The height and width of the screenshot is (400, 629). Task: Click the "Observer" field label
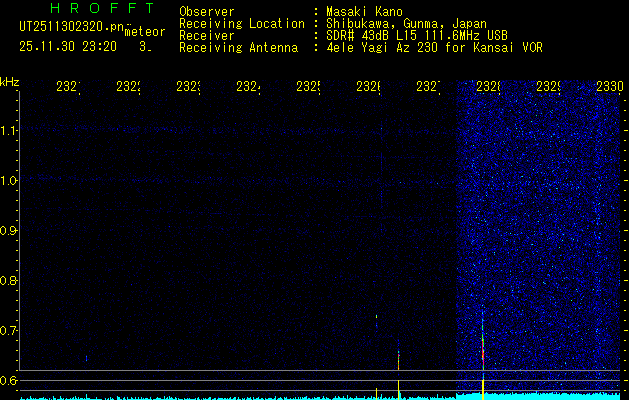pos(207,12)
